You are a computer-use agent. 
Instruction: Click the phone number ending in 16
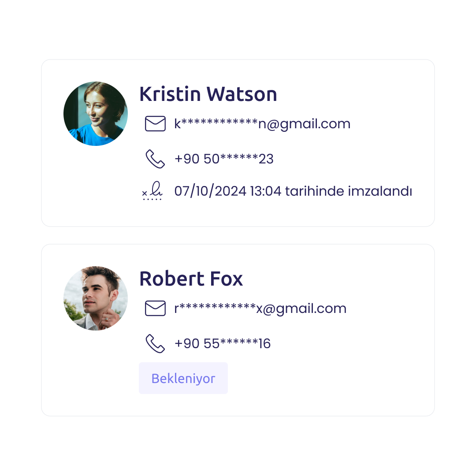tap(223, 343)
